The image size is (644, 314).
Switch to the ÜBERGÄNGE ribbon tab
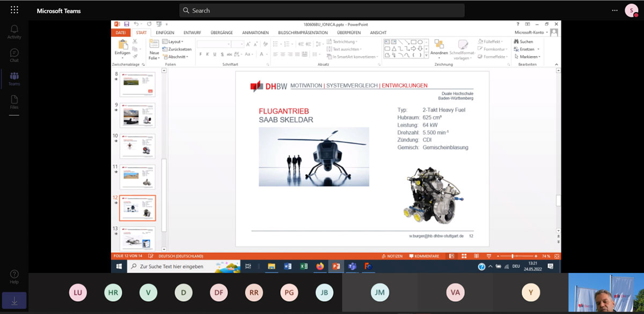click(222, 33)
